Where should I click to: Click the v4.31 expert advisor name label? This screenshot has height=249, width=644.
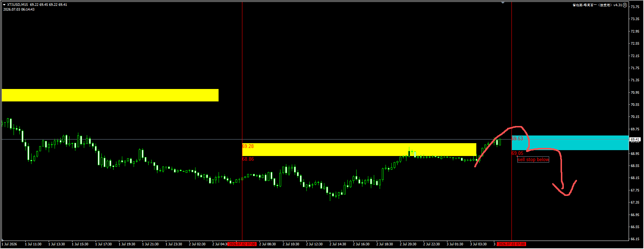pos(597,5)
